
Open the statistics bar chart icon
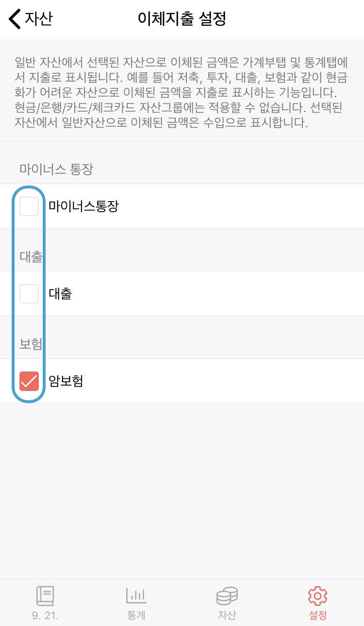pos(136,595)
